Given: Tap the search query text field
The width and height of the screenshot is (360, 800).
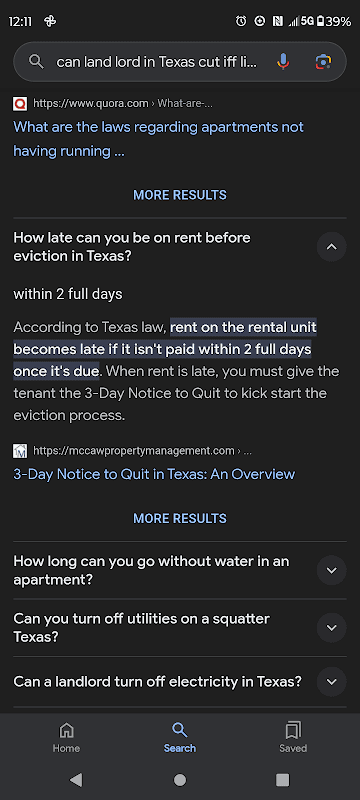Looking at the screenshot, I should 157,62.
